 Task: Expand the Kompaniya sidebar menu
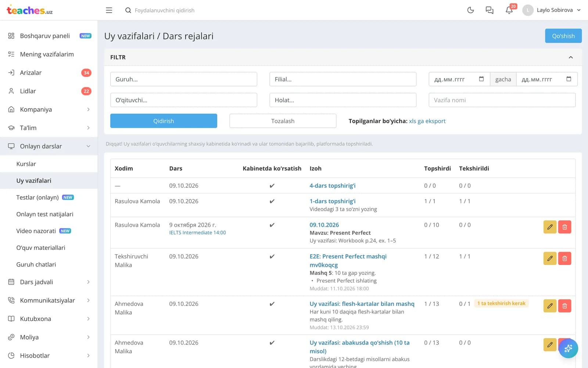(49, 109)
